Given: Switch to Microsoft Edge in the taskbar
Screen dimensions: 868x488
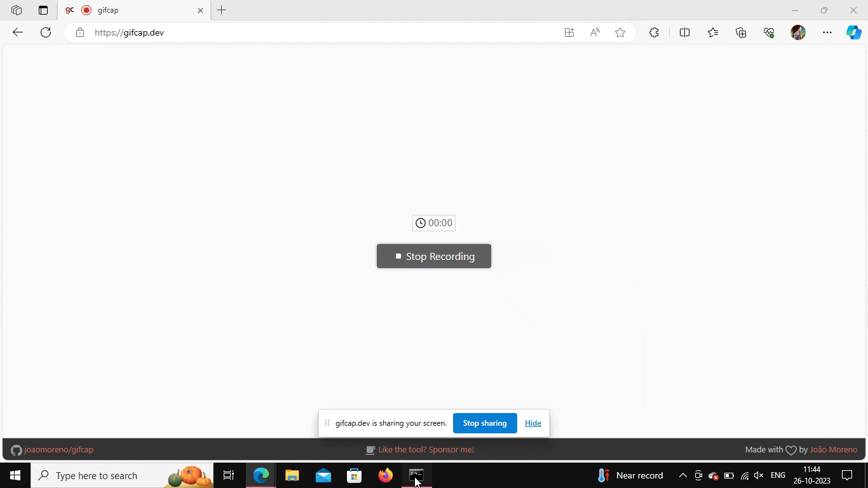Looking at the screenshot, I should [261, 475].
